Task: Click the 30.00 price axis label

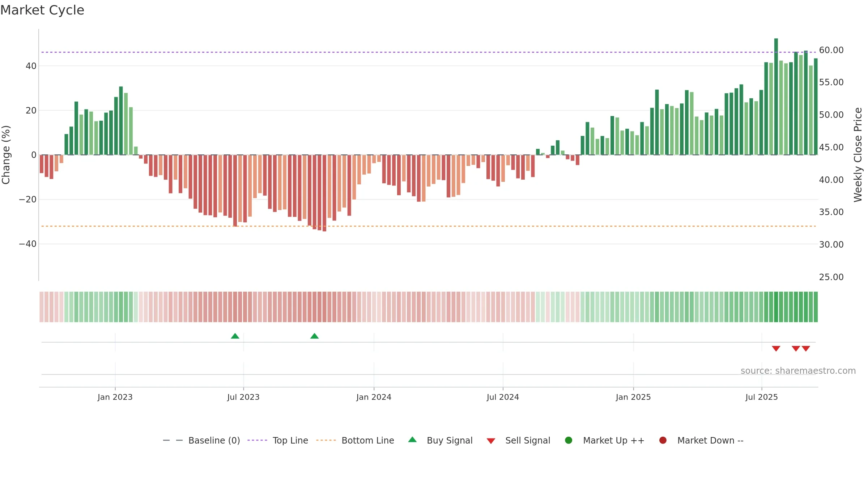Action: pos(831,244)
